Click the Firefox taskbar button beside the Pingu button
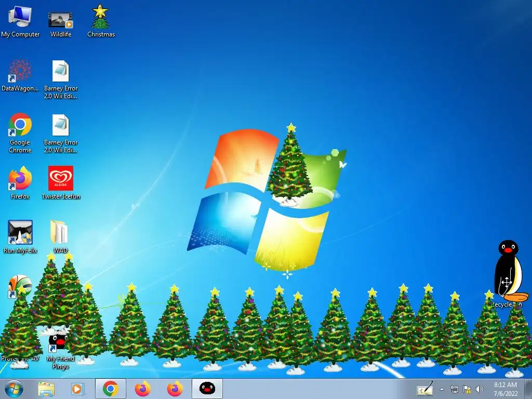The image size is (532, 399). tap(175, 389)
